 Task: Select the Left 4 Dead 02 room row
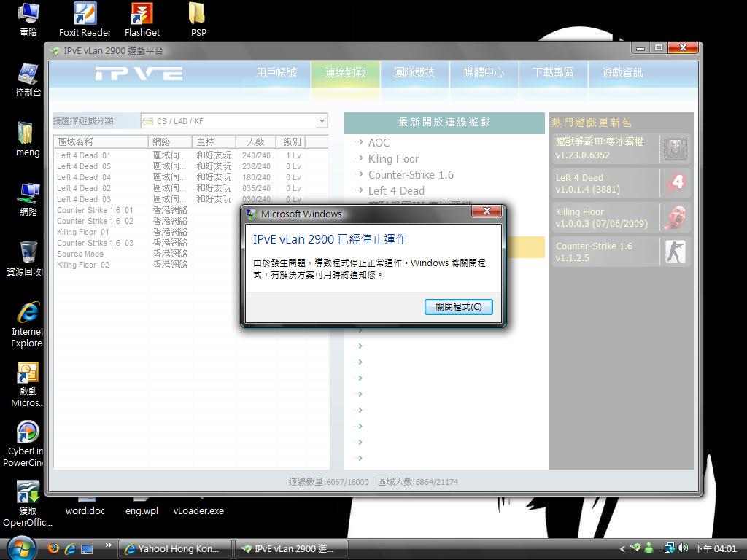click(x=191, y=188)
